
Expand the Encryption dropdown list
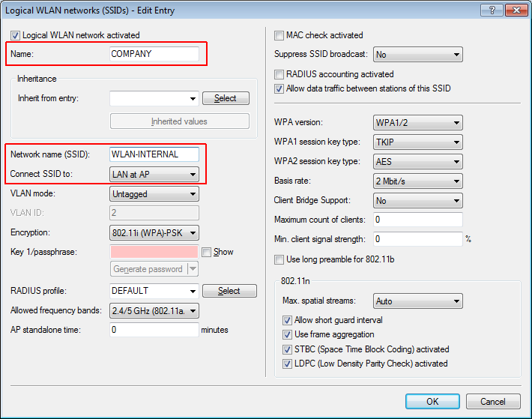click(x=154, y=232)
